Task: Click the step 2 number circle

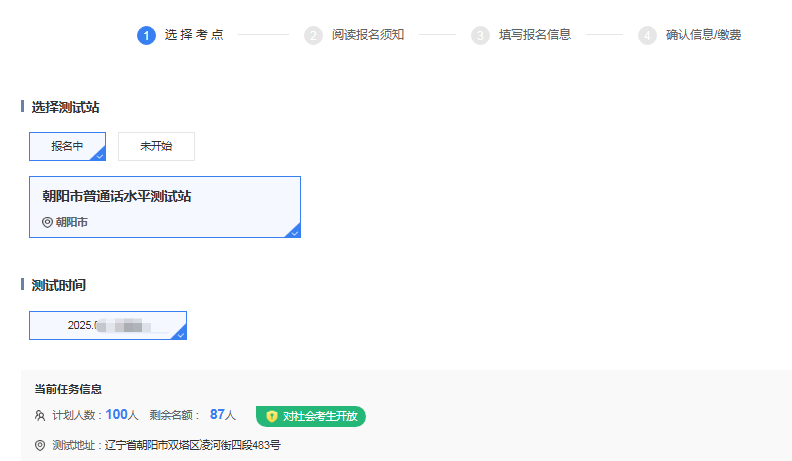Action: [314, 35]
